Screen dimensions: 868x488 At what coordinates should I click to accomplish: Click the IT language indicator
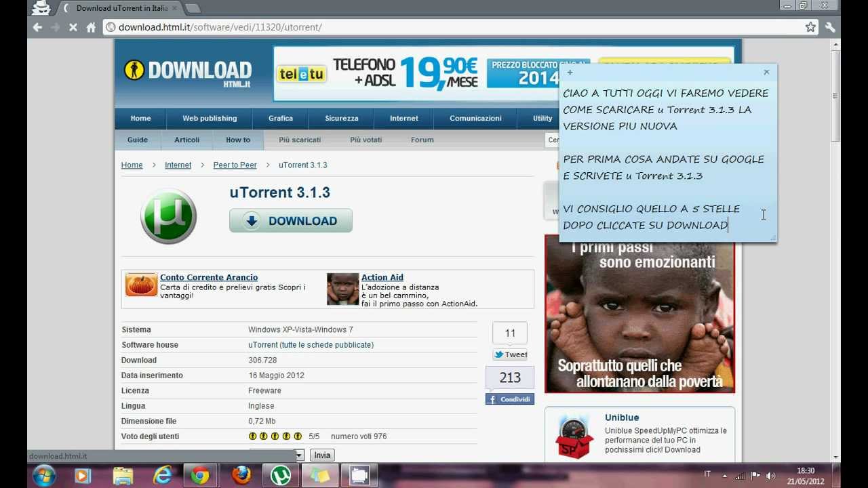(707, 474)
